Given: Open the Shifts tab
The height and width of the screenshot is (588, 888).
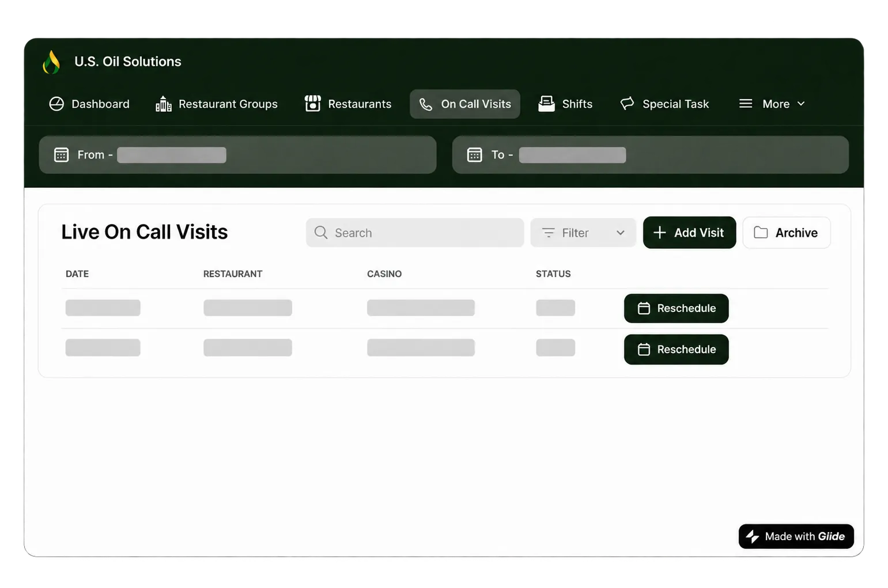Looking at the screenshot, I should click(565, 104).
